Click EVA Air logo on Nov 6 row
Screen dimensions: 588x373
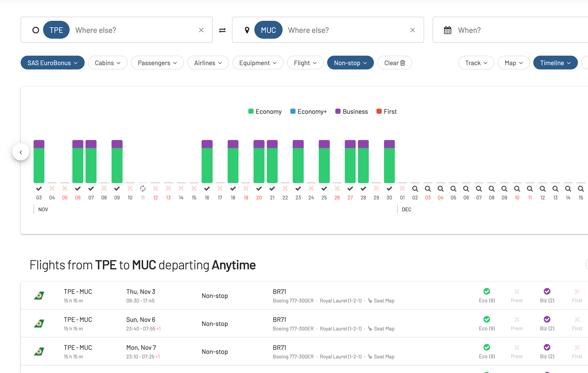[x=39, y=323]
